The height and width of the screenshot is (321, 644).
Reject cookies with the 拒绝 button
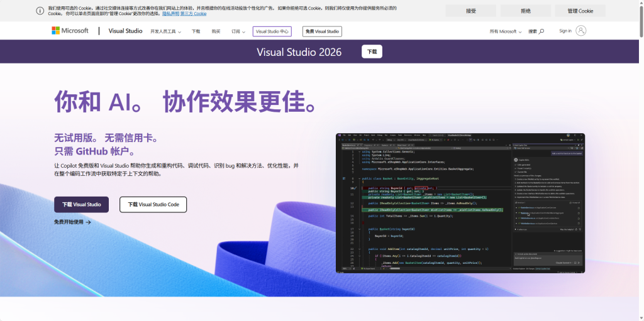click(x=525, y=11)
